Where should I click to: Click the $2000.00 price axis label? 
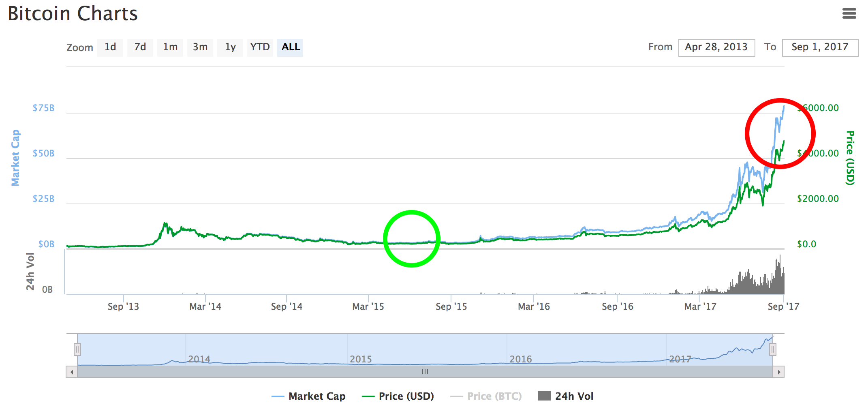(x=818, y=199)
